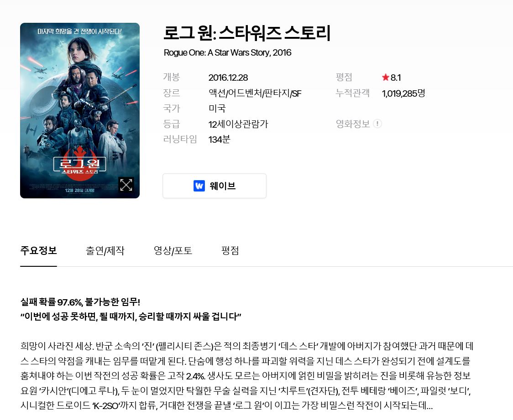Switch to the 출연/제작 tab
The height and width of the screenshot is (420, 513).
(105, 251)
